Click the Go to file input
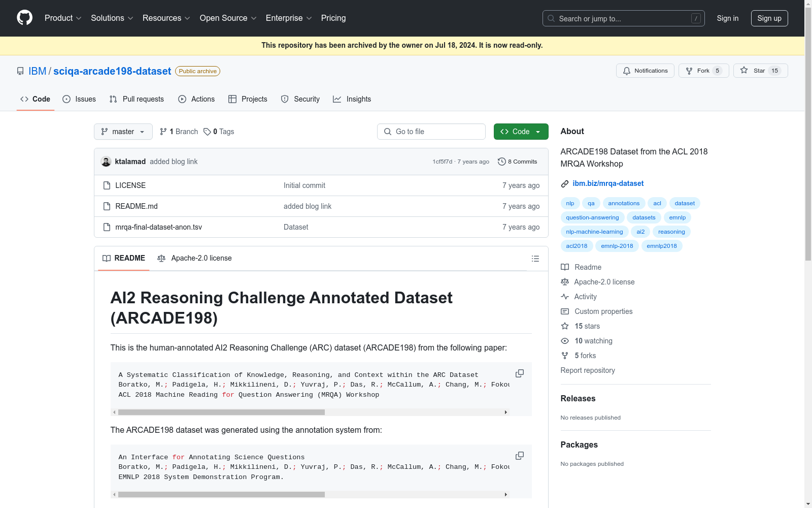The width and height of the screenshot is (812, 508). coord(431,132)
